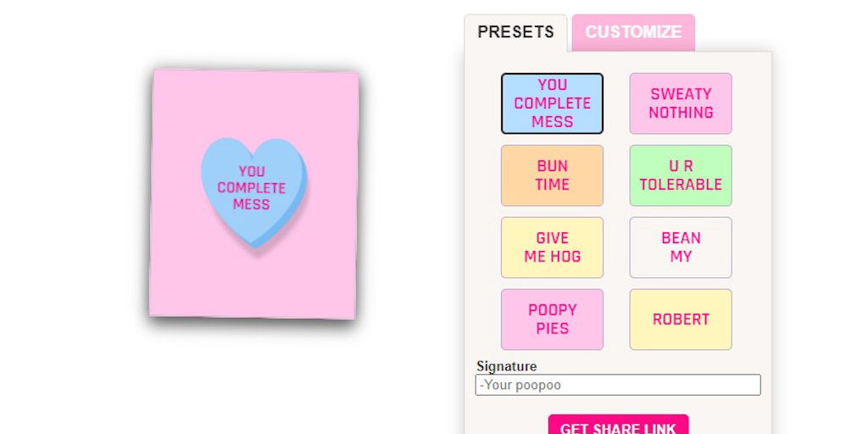Select the POOPY PIES preset

pyautogui.click(x=552, y=320)
